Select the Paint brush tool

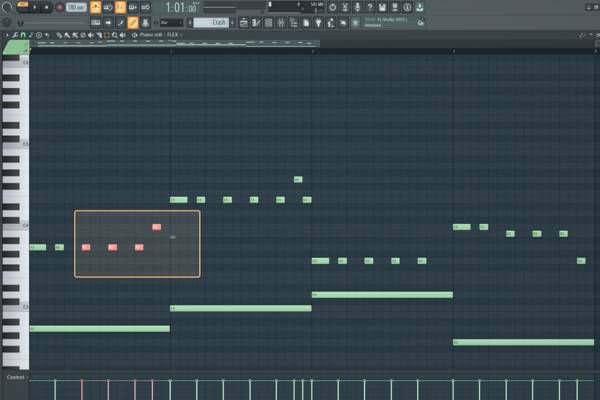(x=67, y=35)
